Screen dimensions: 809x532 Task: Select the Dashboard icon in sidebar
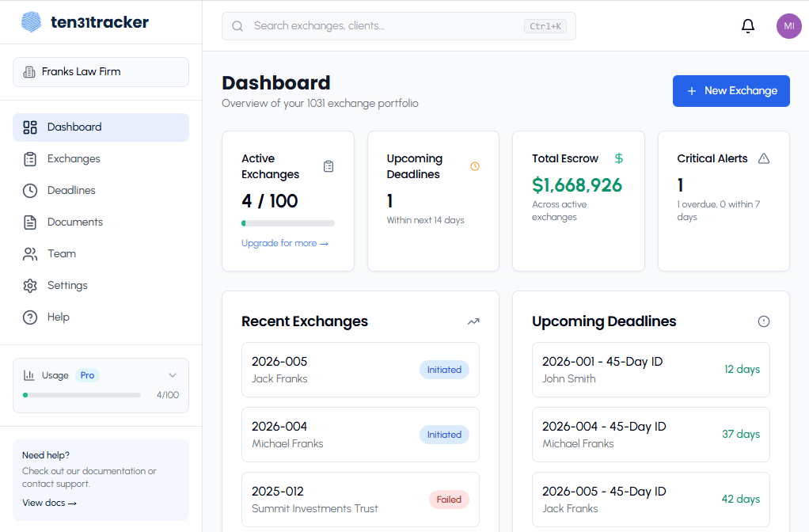click(29, 127)
